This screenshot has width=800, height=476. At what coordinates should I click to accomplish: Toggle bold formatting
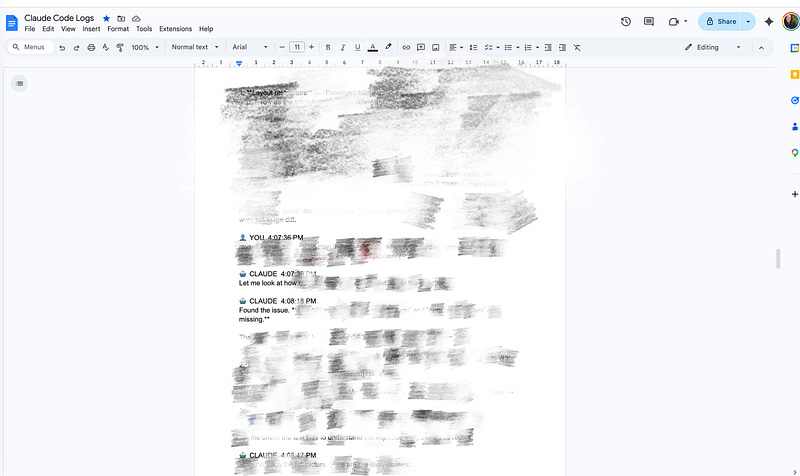(328, 47)
